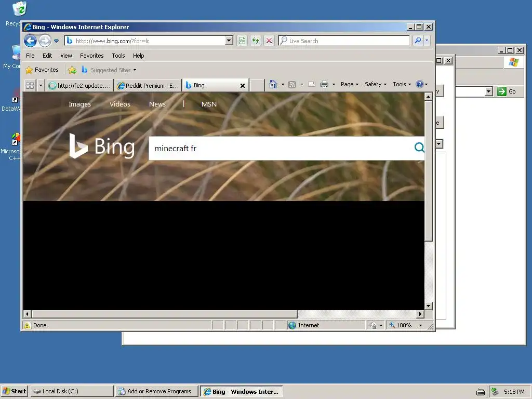The image size is (532, 399).
Task: Click the horizontal scrollbar left arrow
Action: click(27, 314)
